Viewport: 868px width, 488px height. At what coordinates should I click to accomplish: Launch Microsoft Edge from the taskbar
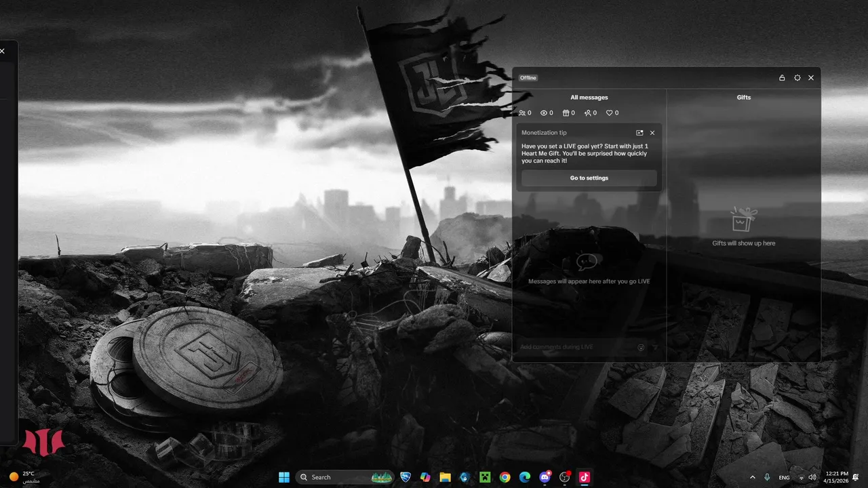524,477
